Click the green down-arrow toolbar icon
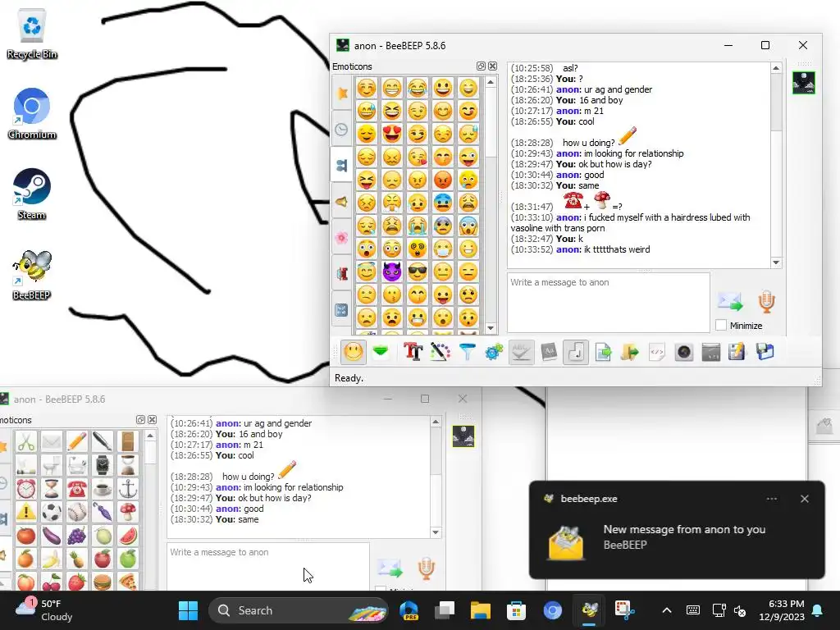 point(381,352)
